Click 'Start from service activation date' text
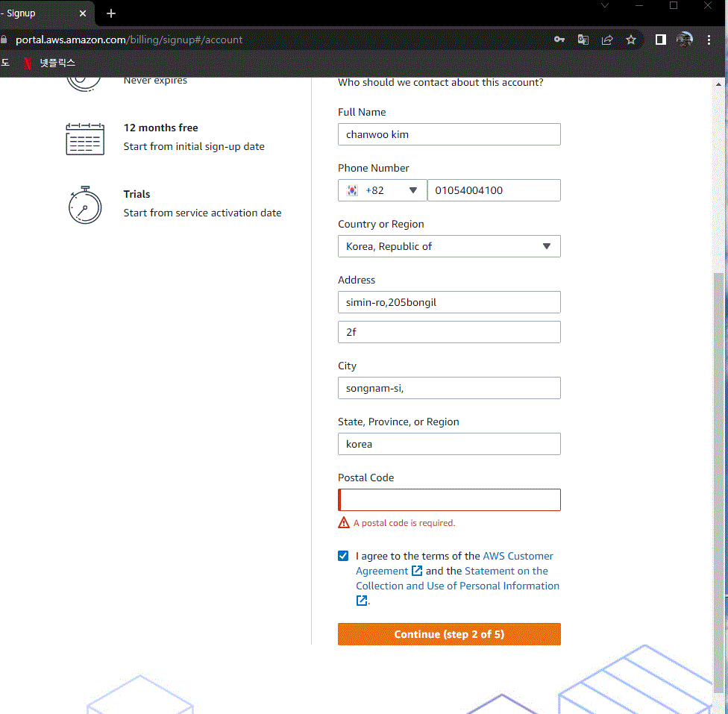The width and height of the screenshot is (728, 714). [x=202, y=213]
